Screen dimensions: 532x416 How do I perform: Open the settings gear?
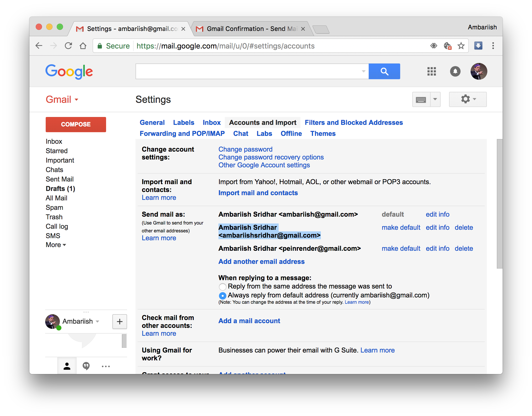pyautogui.click(x=466, y=99)
